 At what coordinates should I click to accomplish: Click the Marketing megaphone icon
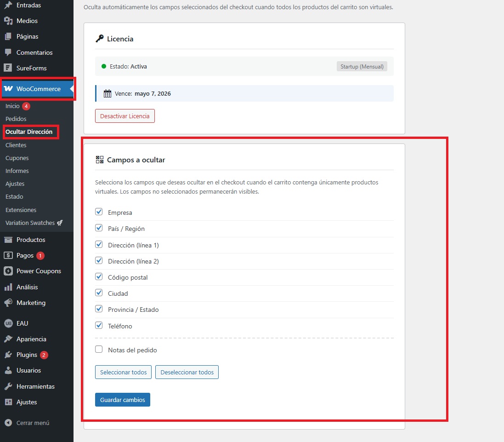click(x=8, y=303)
